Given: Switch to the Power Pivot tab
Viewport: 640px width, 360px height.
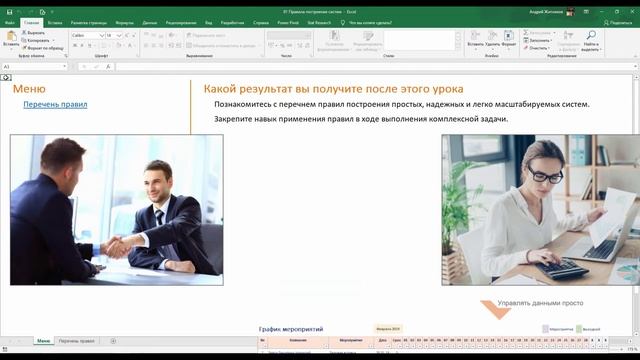Looking at the screenshot, I should tap(288, 23).
